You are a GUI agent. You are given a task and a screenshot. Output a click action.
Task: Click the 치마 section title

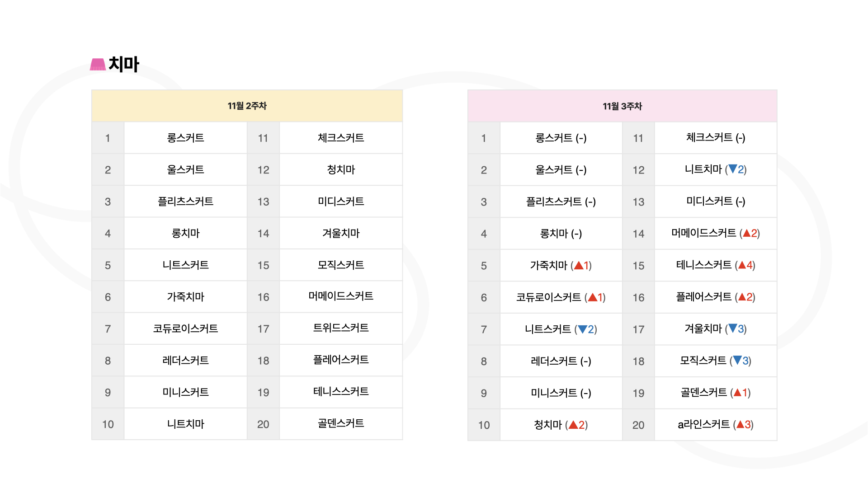click(124, 64)
